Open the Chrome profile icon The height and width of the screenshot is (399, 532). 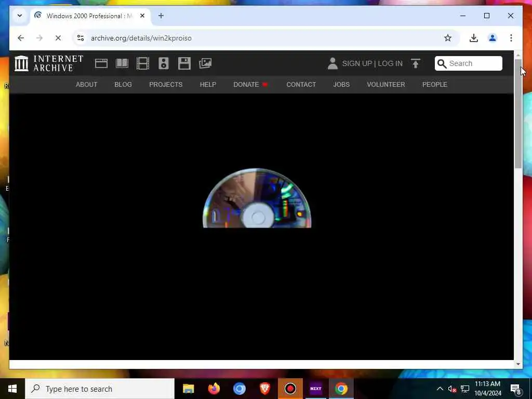[x=493, y=38]
